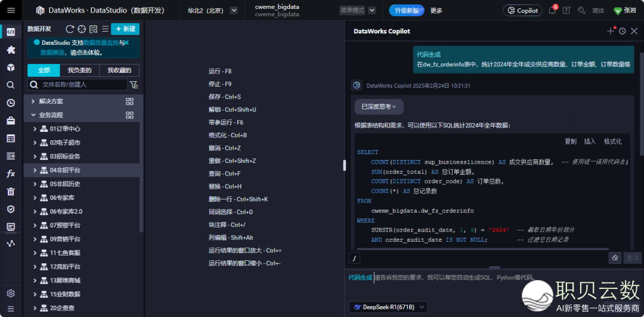This screenshot has height=317, width=644.
Task: Open the help question mark icon
Action: point(566,10)
